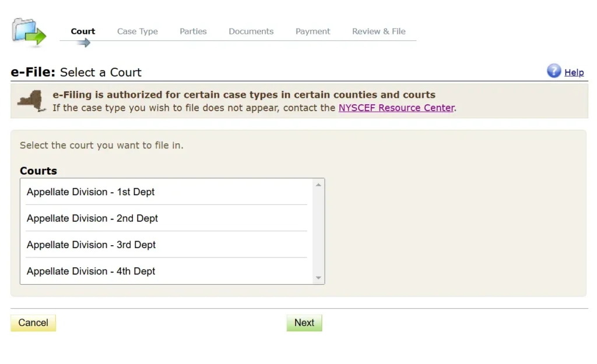Jump to the Parties step
Screen dimensions: 597x364
click(193, 31)
